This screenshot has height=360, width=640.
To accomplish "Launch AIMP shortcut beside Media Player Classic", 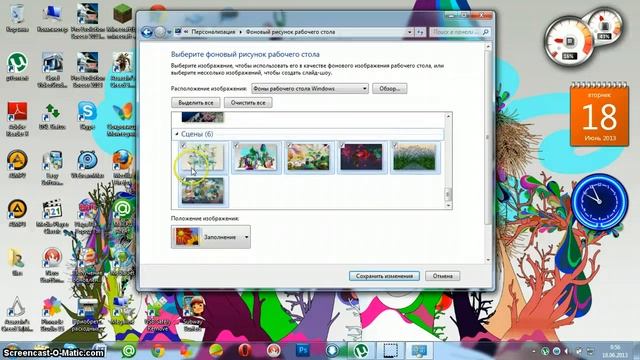I will [x=17, y=212].
